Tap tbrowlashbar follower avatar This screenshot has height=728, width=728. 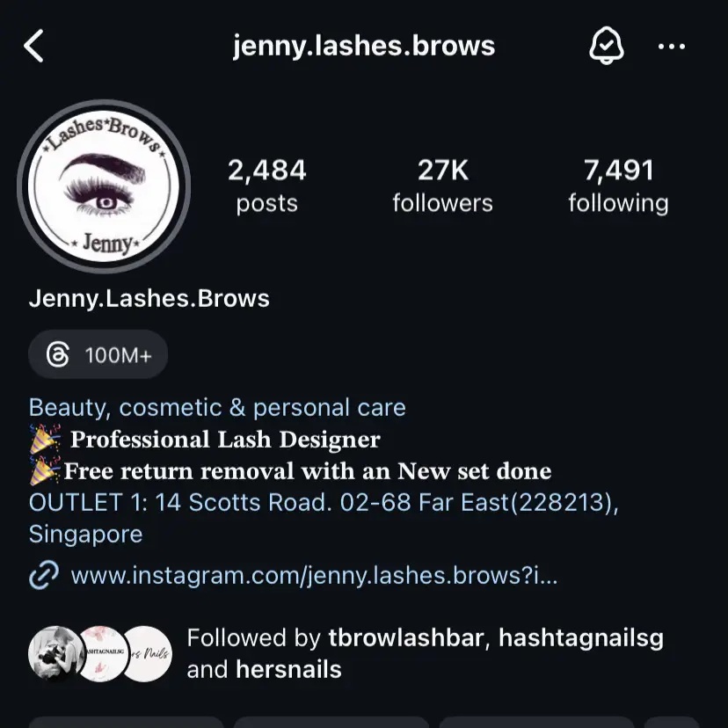point(55,654)
